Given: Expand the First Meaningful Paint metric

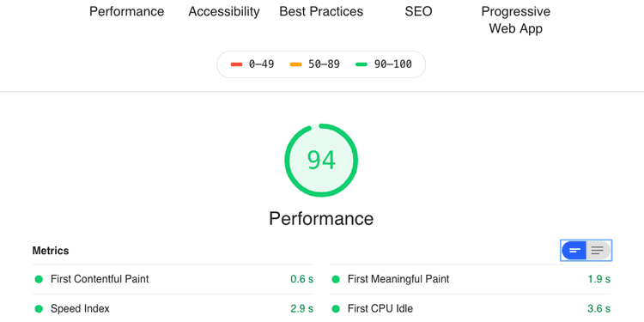Looking at the screenshot, I should [470, 279].
